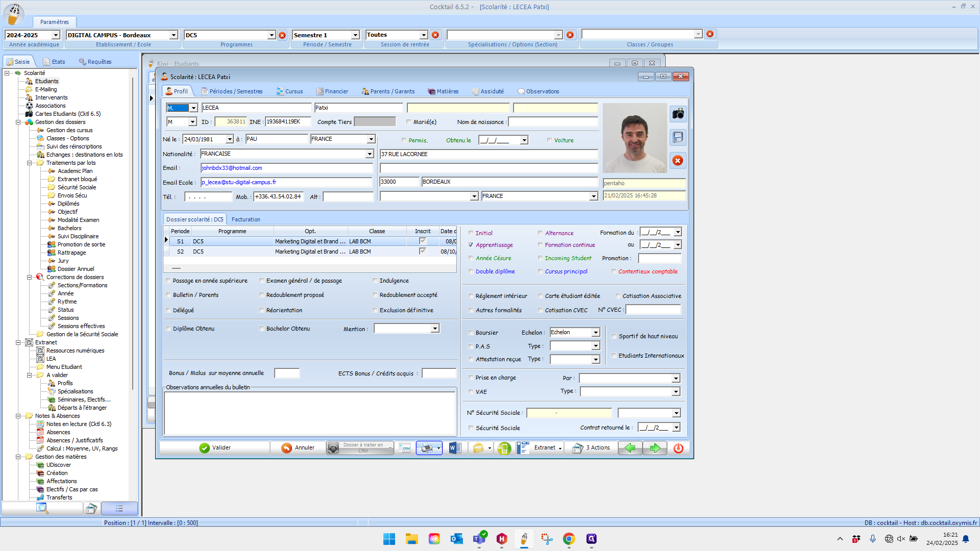
Task: Click the Dossier à traiter en CRM button
Action: click(x=360, y=448)
